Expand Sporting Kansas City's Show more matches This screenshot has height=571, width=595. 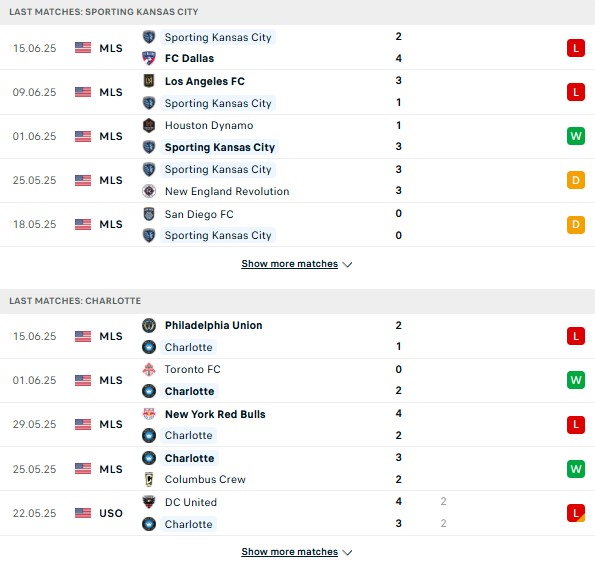click(290, 264)
